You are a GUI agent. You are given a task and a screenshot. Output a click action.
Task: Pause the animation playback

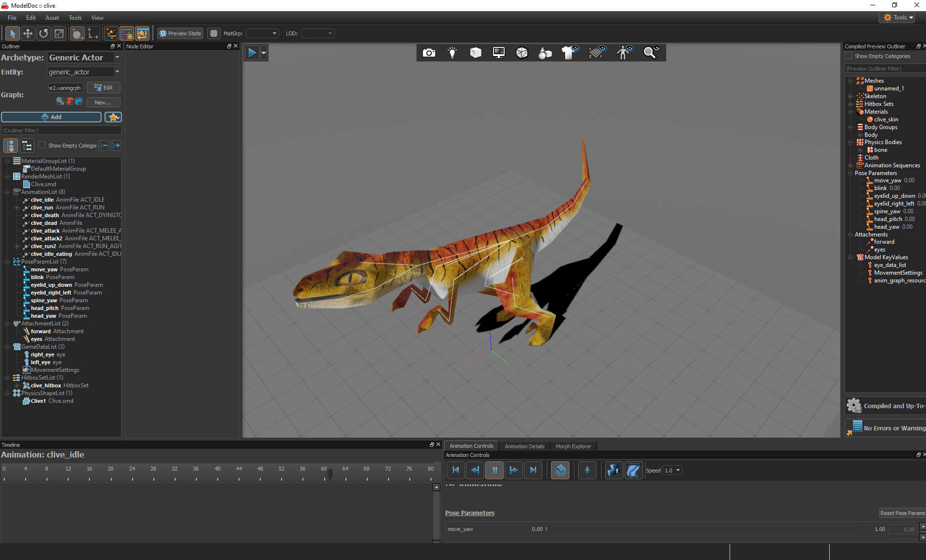494,470
